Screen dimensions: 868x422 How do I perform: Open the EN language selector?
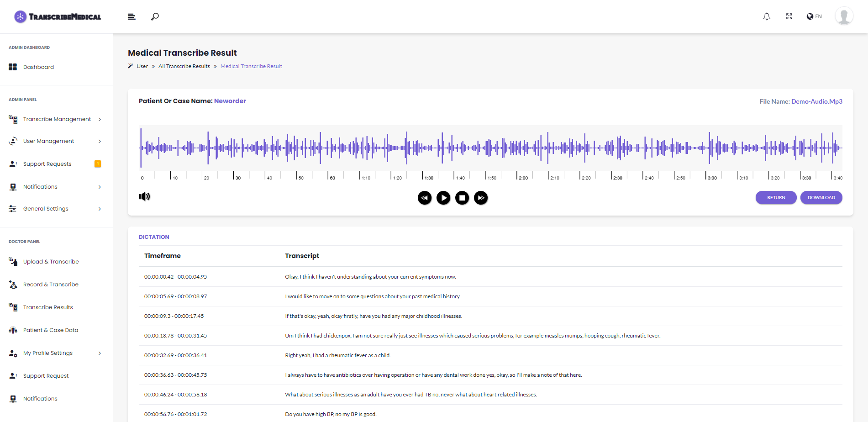[814, 16]
